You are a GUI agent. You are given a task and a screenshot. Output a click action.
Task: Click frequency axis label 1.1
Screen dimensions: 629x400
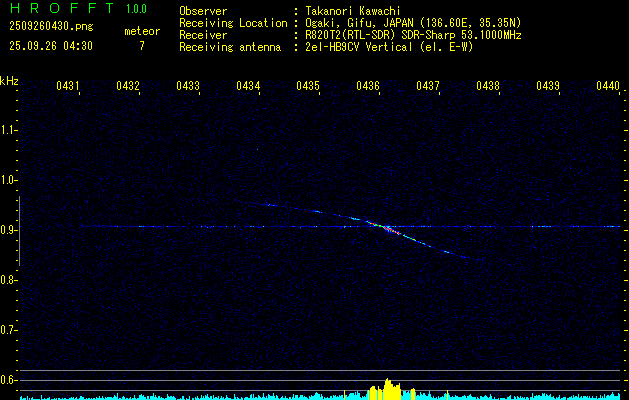[x=8, y=130]
